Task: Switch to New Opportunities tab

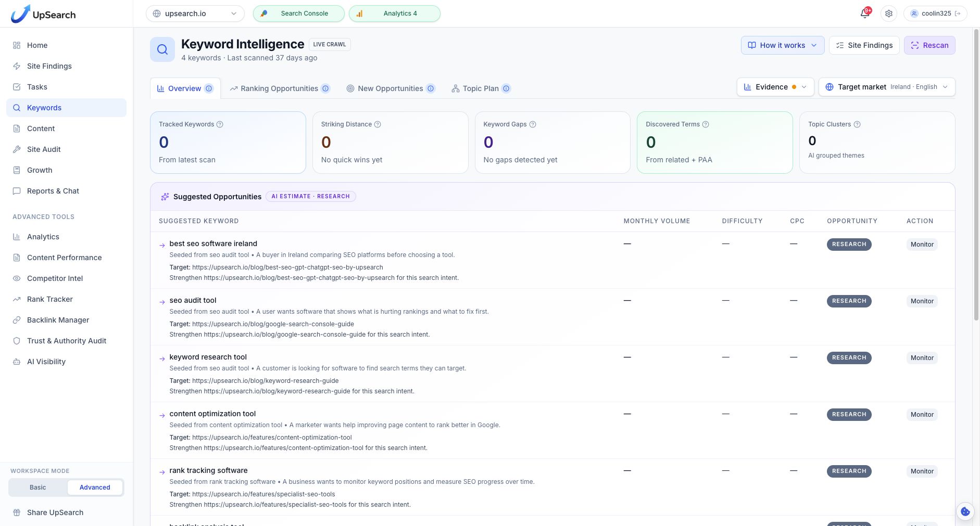Action: (391, 88)
